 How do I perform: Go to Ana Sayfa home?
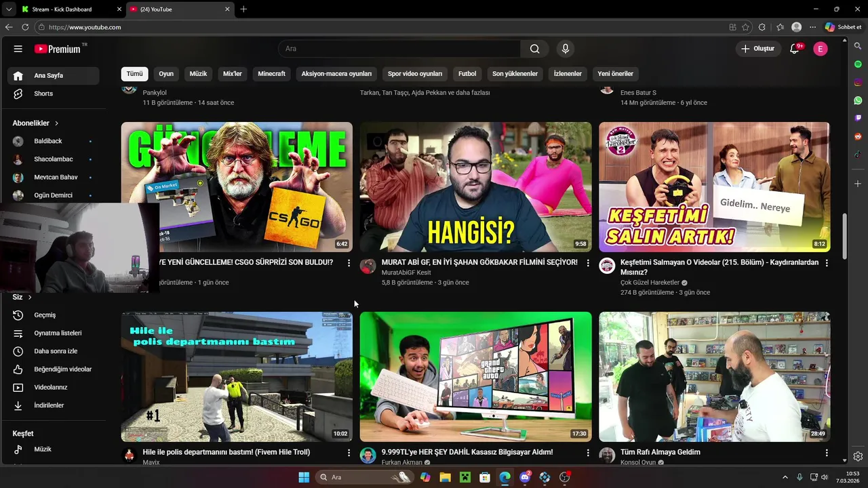(54, 75)
